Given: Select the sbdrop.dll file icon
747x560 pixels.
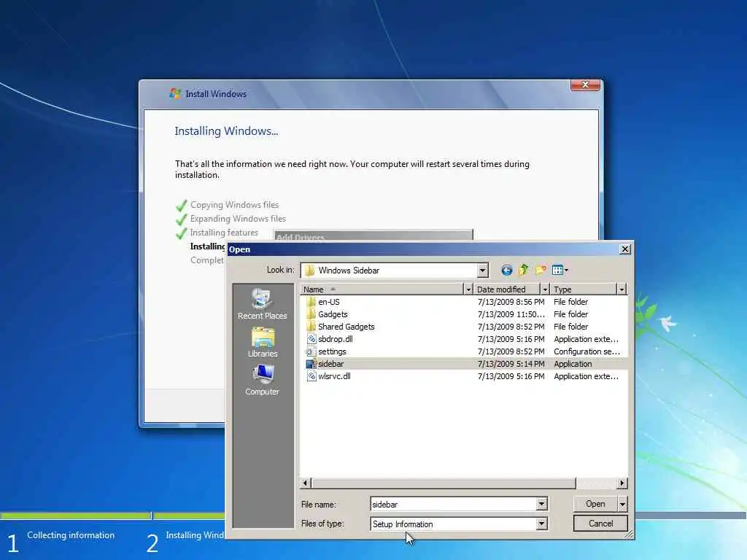Looking at the screenshot, I should click(311, 339).
